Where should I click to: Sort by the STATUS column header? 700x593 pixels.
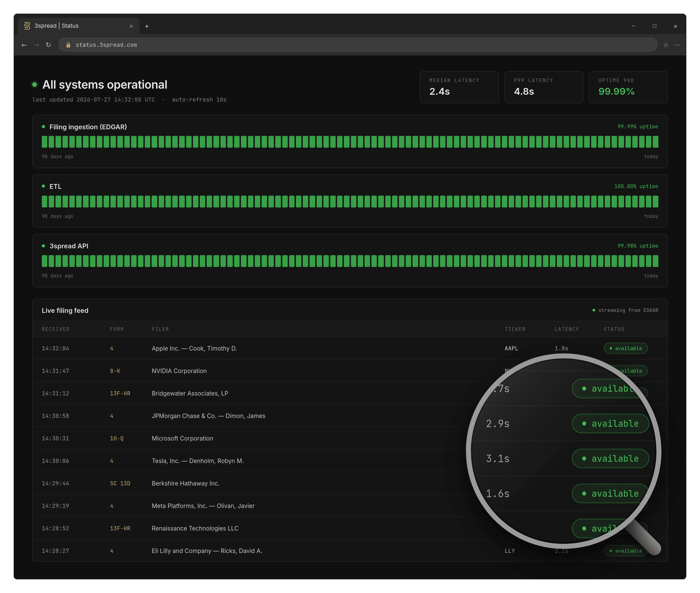click(x=614, y=329)
